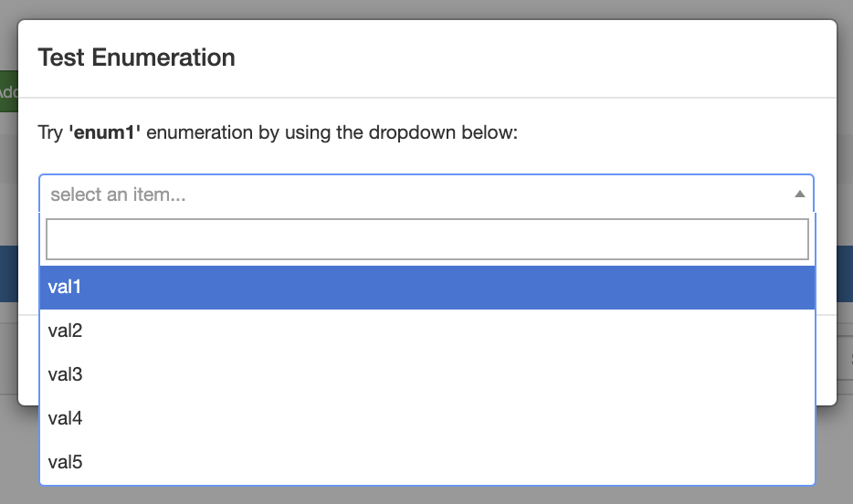Click the highlighted blue val1 row

426,287
